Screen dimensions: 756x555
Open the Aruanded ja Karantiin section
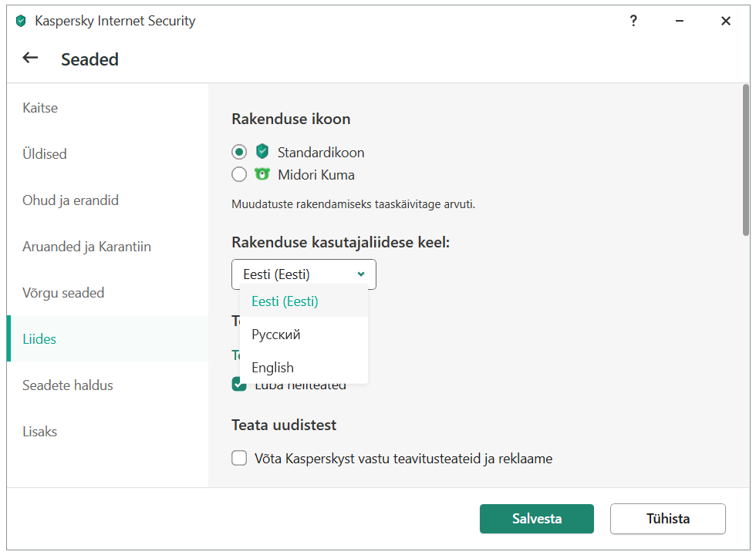pyautogui.click(x=107, y=246)
